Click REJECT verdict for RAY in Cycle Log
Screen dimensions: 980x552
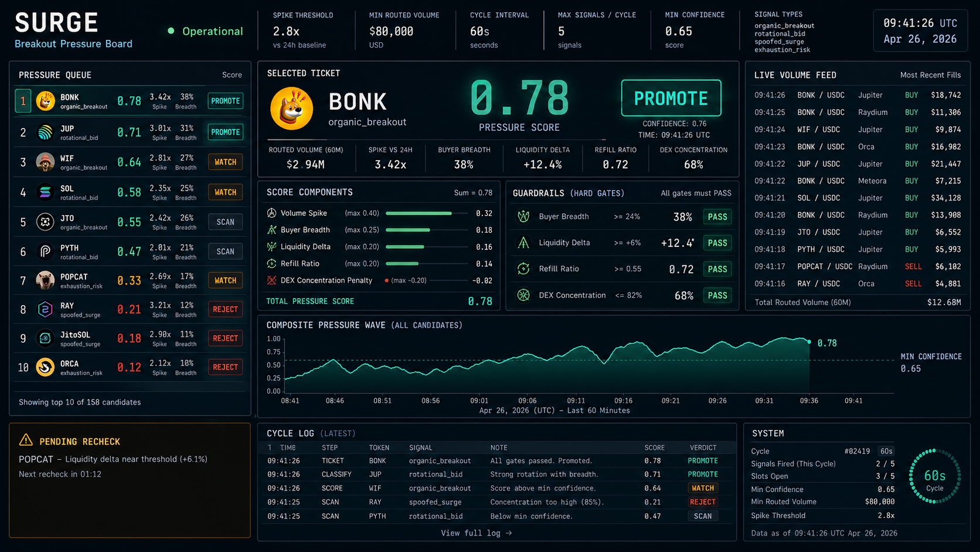[703, 502]
